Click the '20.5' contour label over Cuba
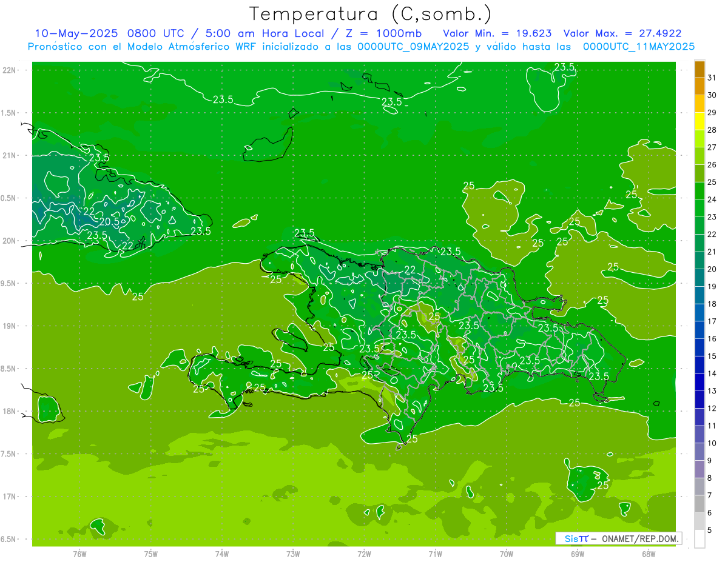Screen dimensions: 728x562 point(109,222)
